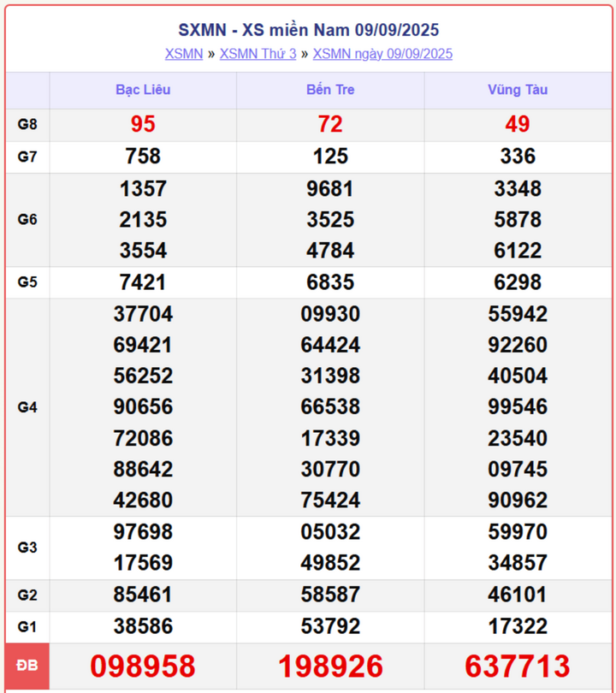Select G4 number 90656
Screen dimensions: 616x693
coord(143,406)
